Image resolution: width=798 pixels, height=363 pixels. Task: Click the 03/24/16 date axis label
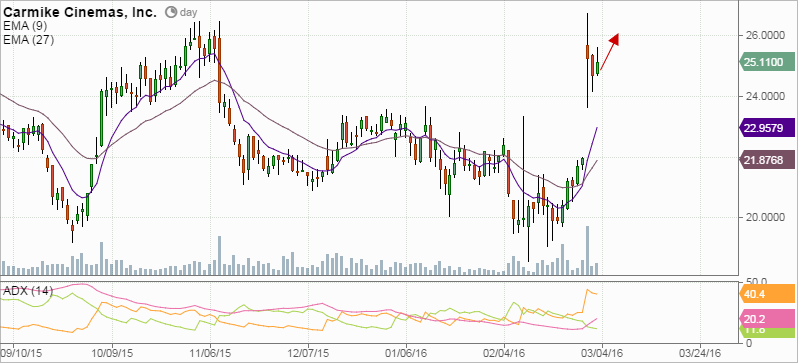tap(700, 352)
